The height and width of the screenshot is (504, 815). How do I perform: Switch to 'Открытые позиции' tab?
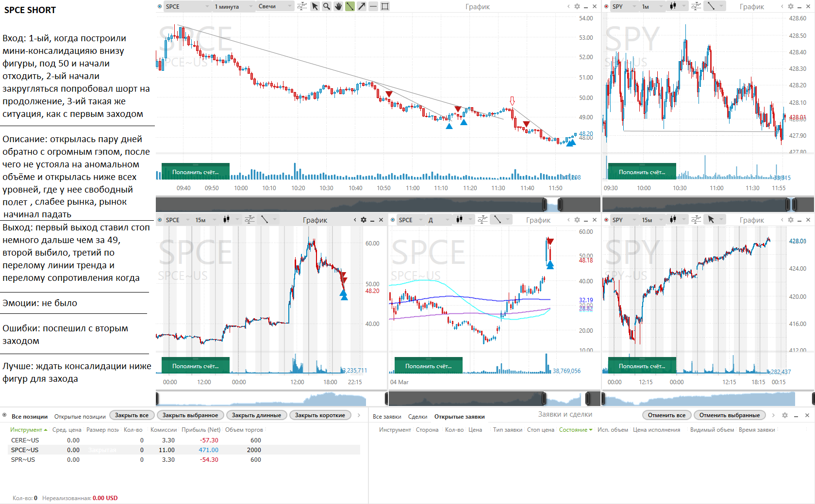pos(80,416)
